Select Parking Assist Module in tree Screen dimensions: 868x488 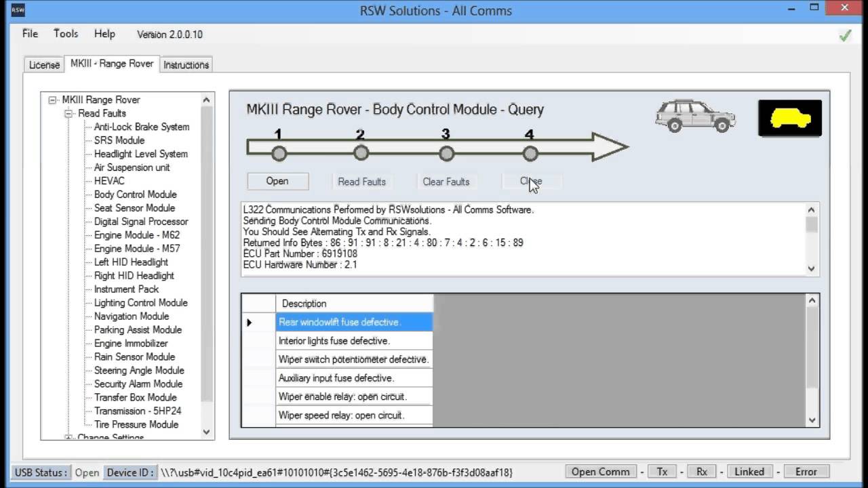point(138,330)
